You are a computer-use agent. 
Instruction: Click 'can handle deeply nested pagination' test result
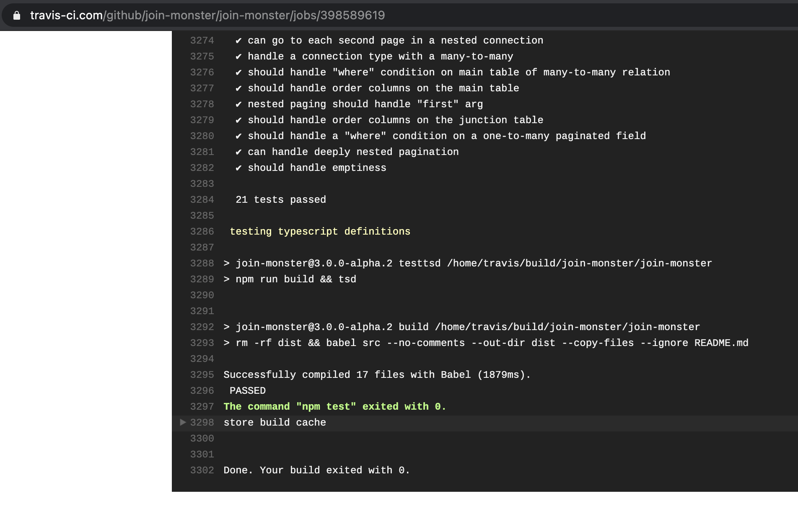(347, 152)
